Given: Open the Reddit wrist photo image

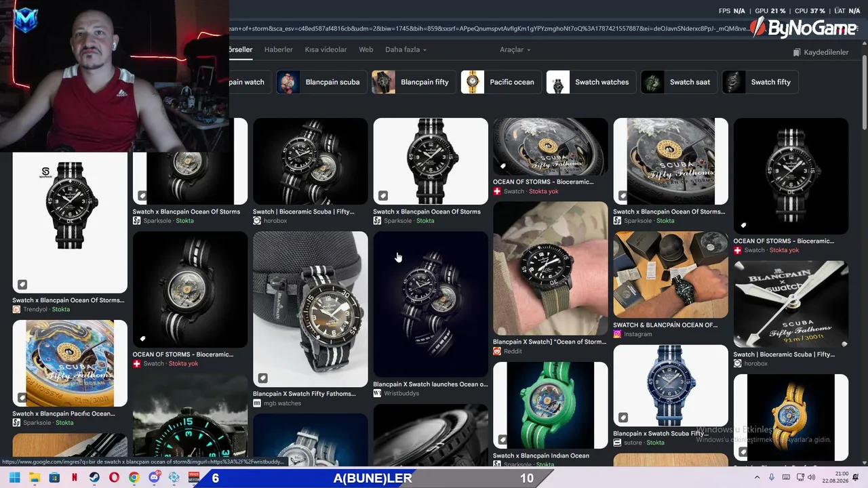Looking at the screenshot, I should (551, 268).
